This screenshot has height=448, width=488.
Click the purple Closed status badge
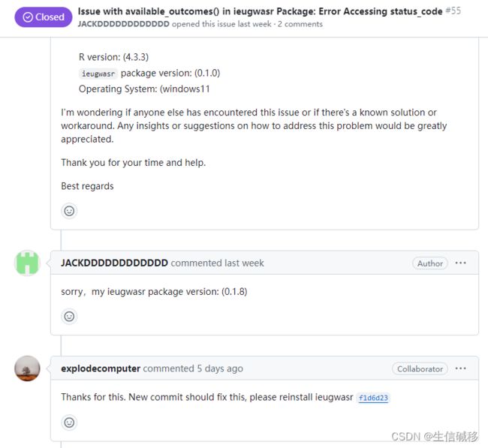point(44,17)
